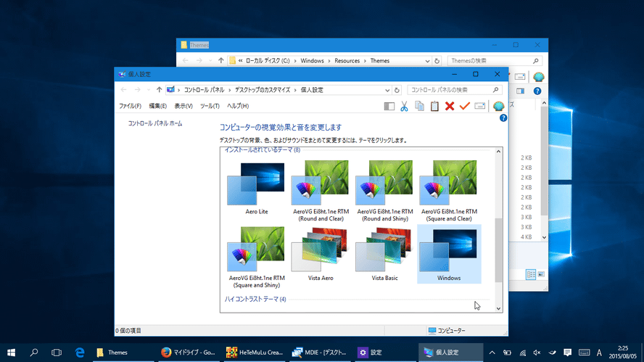The width and height of the screenshot is (644, 362).
Task: Toggle preview pane icon in Themes window
Action: [x=521, y=91]
